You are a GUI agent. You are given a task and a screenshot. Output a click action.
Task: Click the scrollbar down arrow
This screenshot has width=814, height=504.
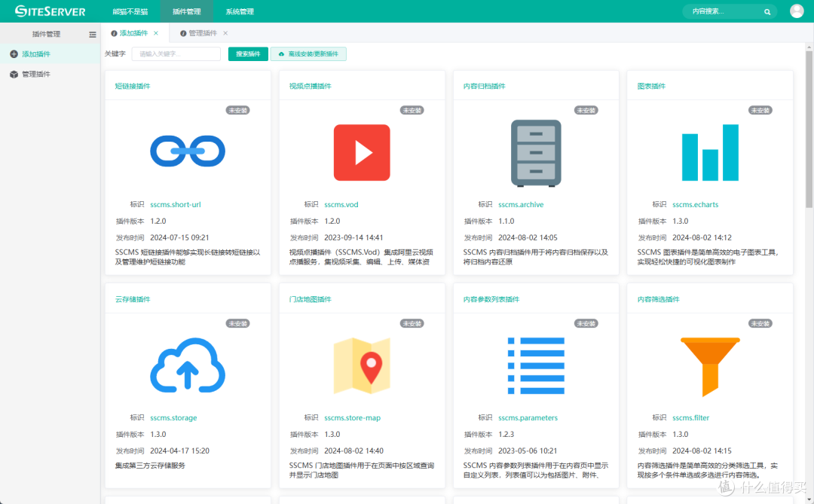tap(809, 499)
